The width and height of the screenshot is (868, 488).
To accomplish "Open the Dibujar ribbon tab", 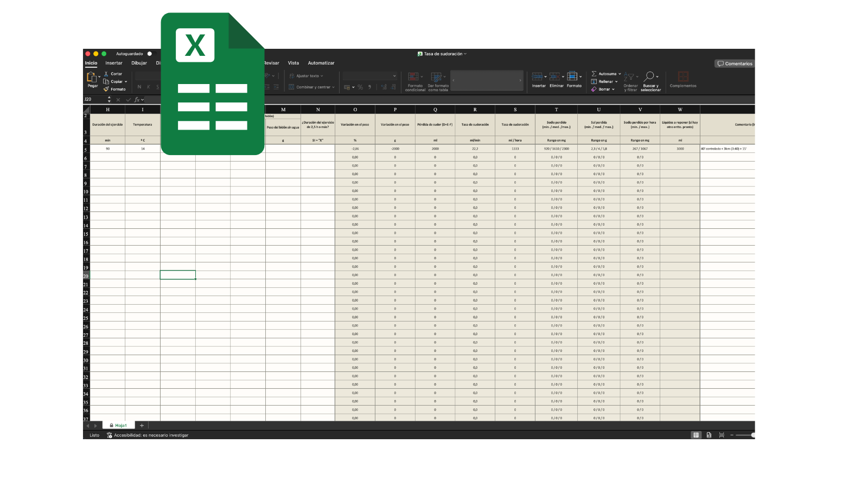I will (x=139, y=63).
